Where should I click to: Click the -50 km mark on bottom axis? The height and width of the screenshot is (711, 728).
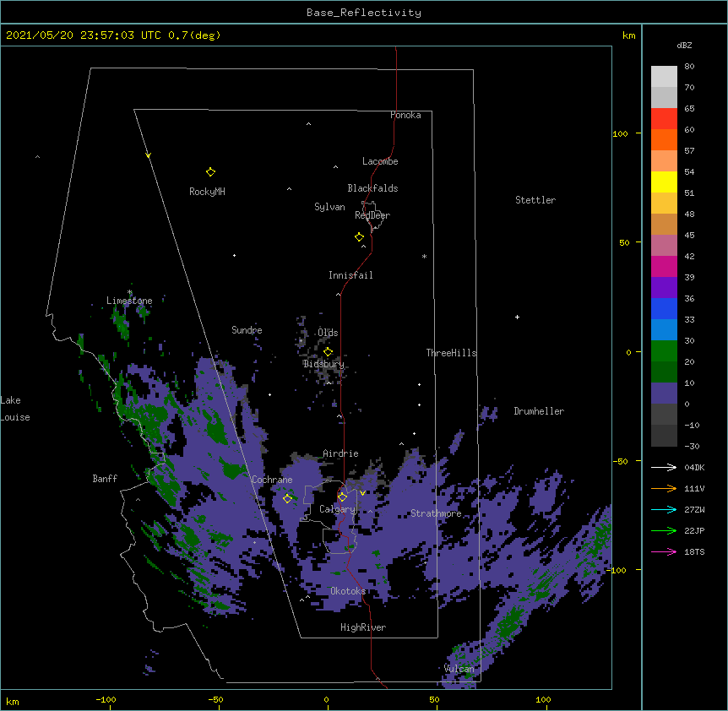215,699
